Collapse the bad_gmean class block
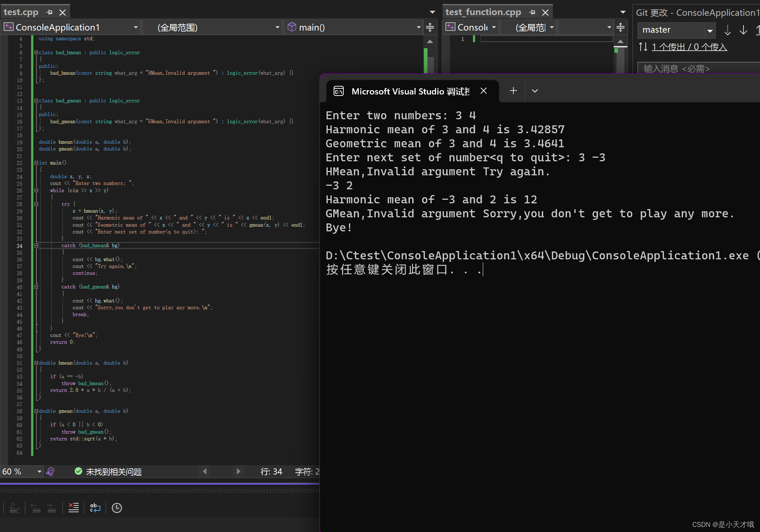Screen dimensions: 760x532 coord(36,101)
